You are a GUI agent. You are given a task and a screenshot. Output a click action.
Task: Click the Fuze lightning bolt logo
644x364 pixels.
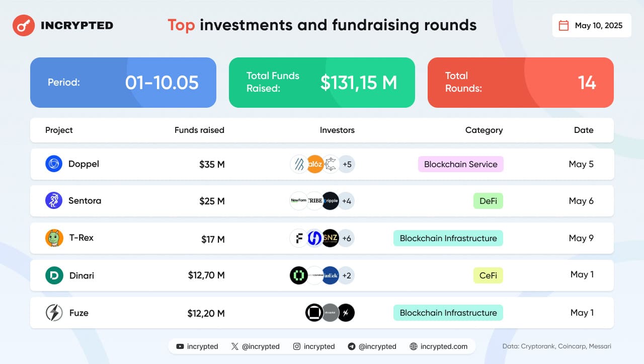[x=54, y=313]
